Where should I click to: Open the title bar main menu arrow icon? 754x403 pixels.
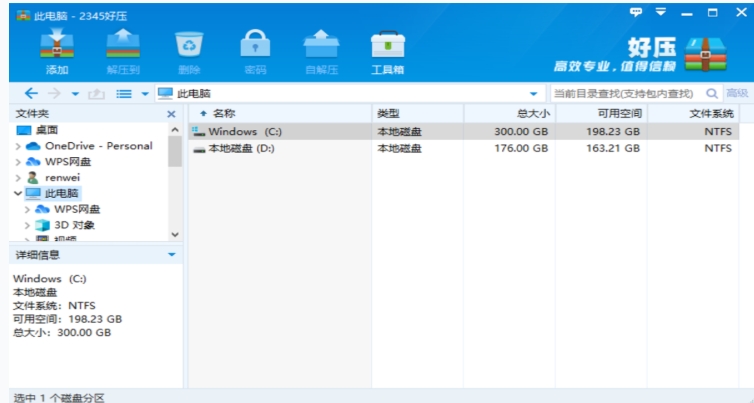tap(661, 12)
